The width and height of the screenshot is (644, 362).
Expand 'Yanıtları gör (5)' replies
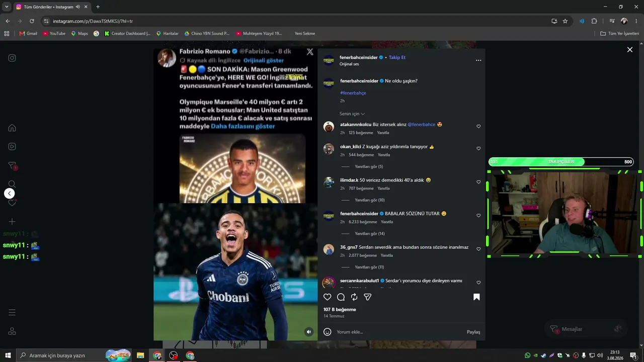pyautogui.click(x=369, y=167)
